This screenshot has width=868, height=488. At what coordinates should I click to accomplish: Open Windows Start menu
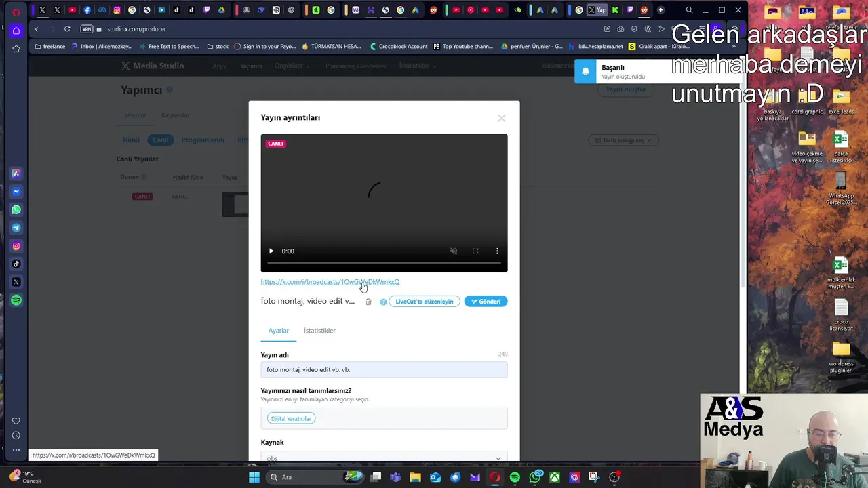254,477
